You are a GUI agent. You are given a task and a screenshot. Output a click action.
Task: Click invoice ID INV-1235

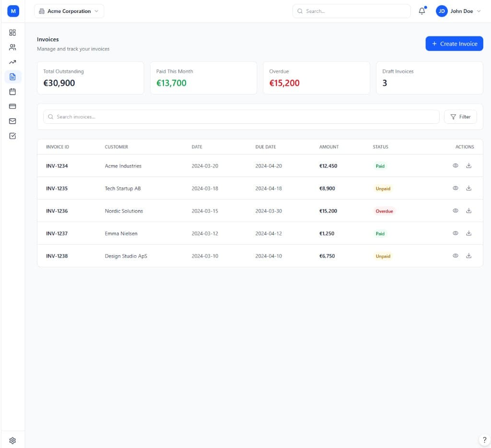(x=57, y=189)
